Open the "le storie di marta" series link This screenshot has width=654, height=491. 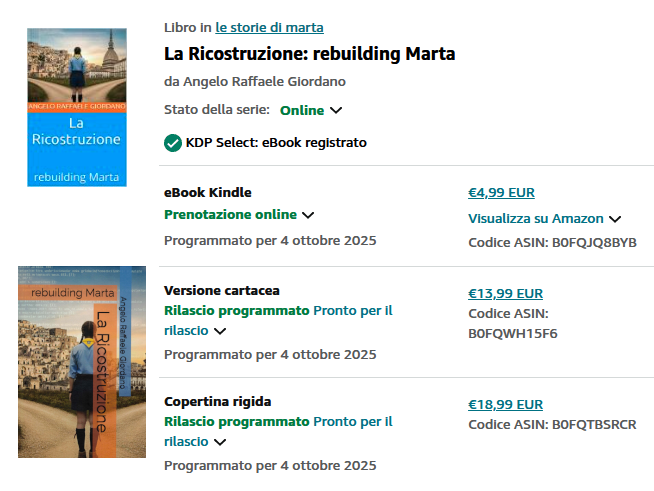pos(269,27)
